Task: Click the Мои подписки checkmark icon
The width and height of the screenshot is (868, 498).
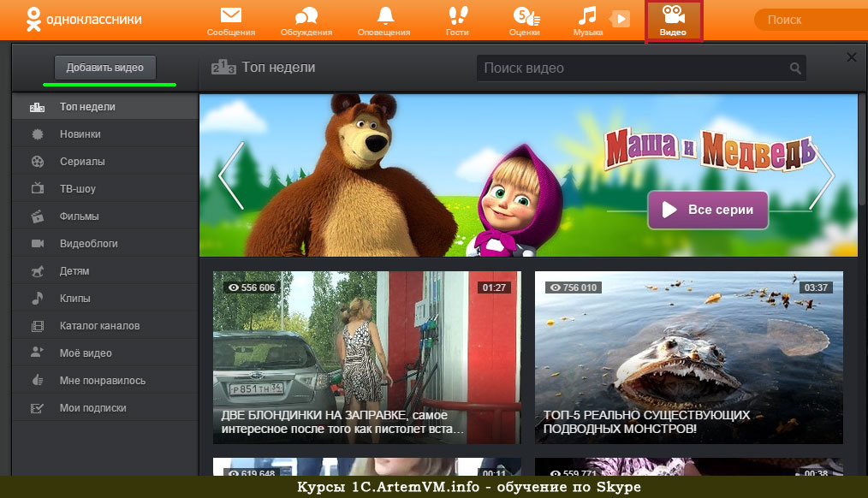Action: coord(37,408)
